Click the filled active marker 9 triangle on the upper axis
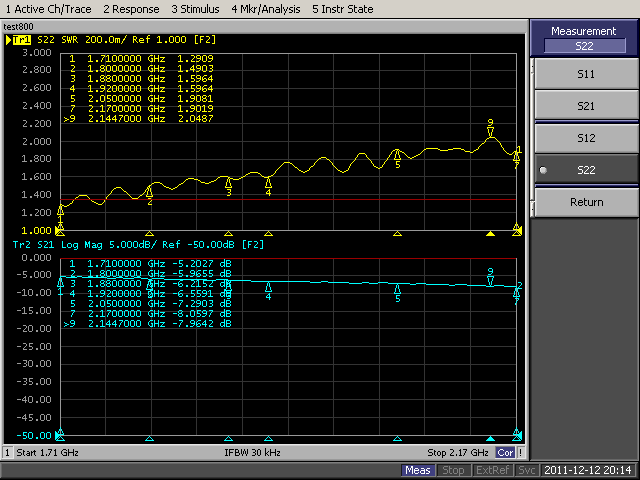640x480 pixels. (491, 234)
